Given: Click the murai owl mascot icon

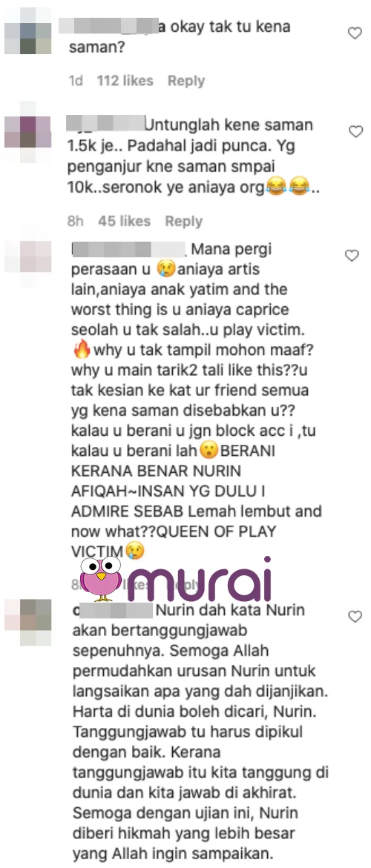Looking at the screenshot, I should coord(101,578).
